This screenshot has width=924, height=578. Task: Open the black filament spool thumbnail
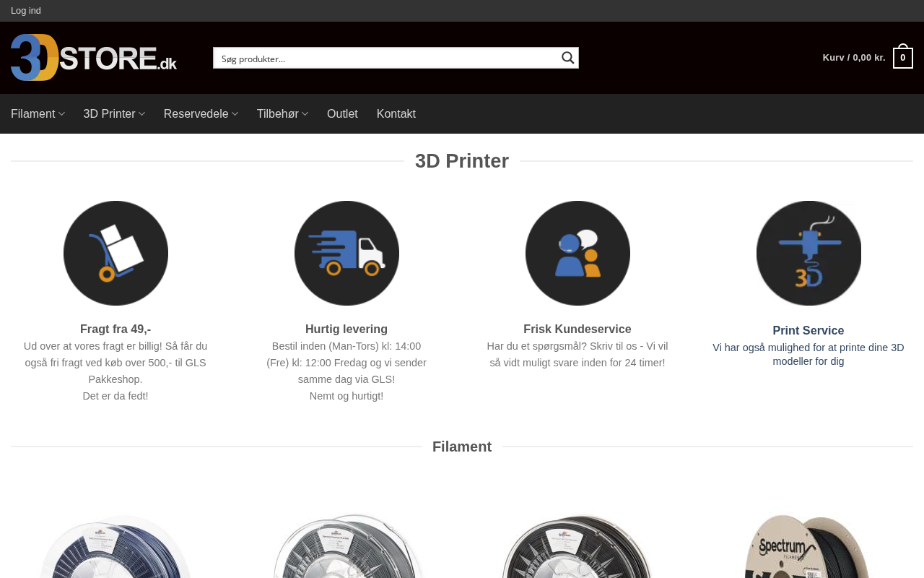coord(577,545)
